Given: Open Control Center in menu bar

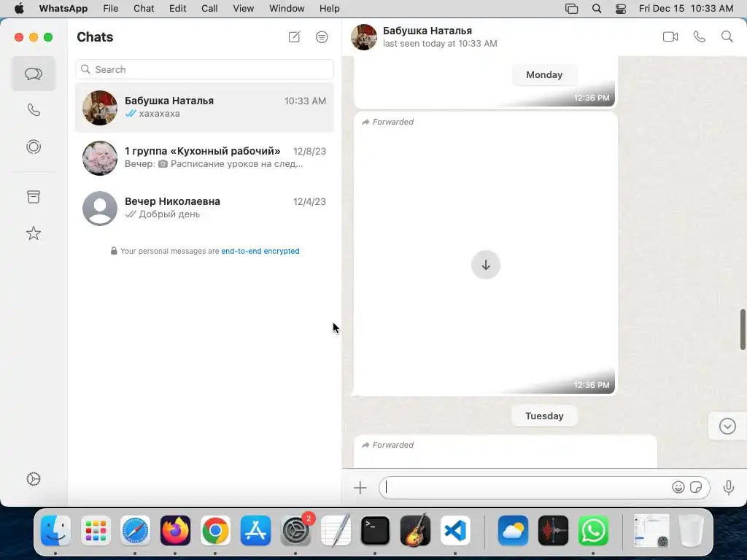Looking at the screenshot, I should [621, 9].
